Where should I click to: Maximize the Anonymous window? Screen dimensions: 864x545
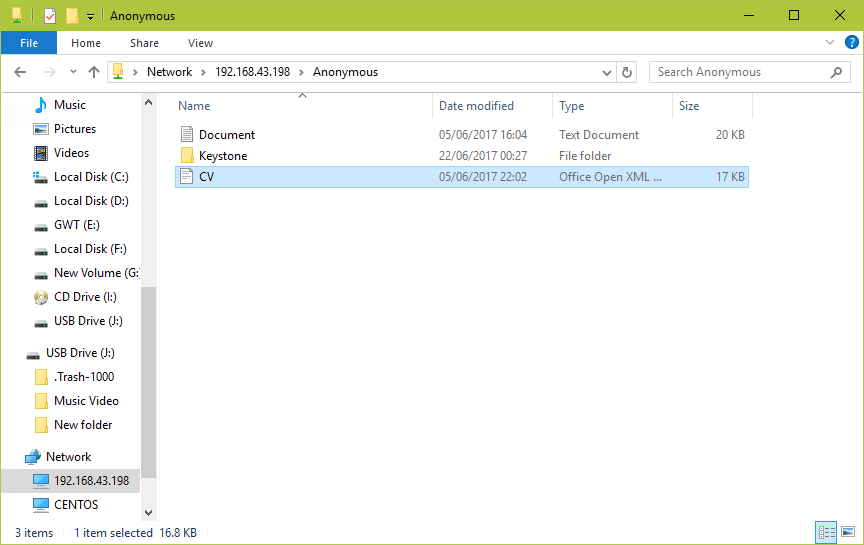point(793,15)
